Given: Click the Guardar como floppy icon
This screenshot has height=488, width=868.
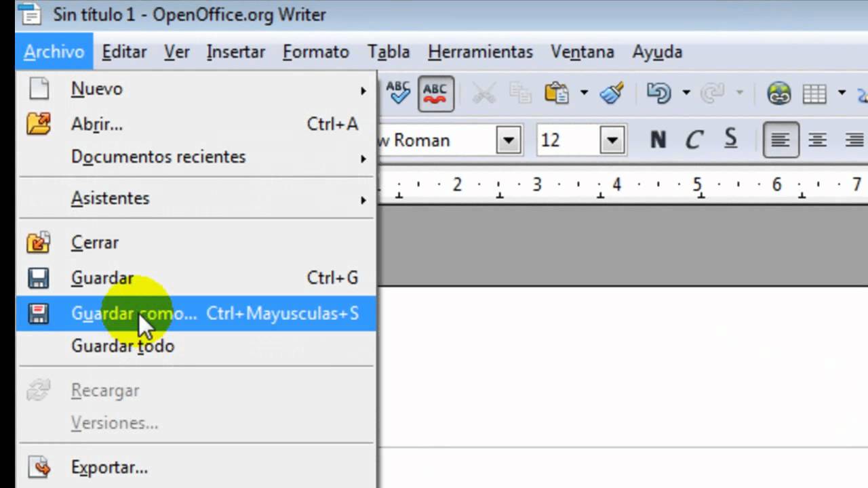Looking at the screenshot, I should pos(38,313).
